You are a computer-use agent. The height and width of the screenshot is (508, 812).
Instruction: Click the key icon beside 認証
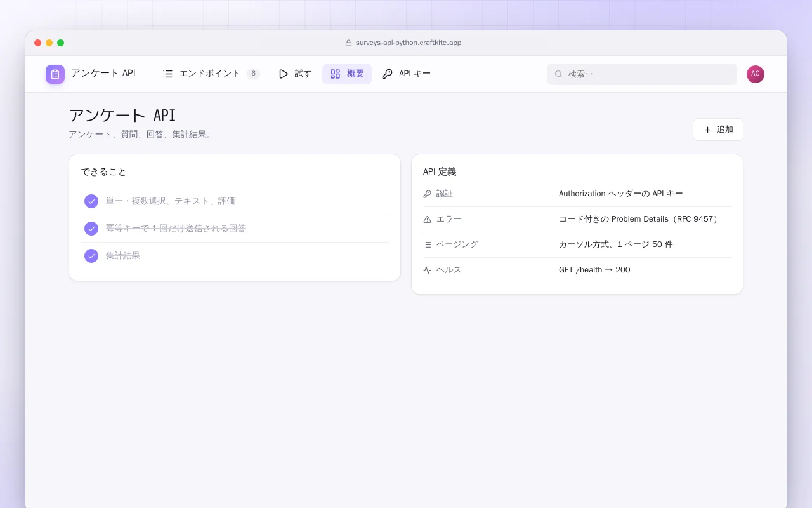pyautogui.click(x=427, y=194)
